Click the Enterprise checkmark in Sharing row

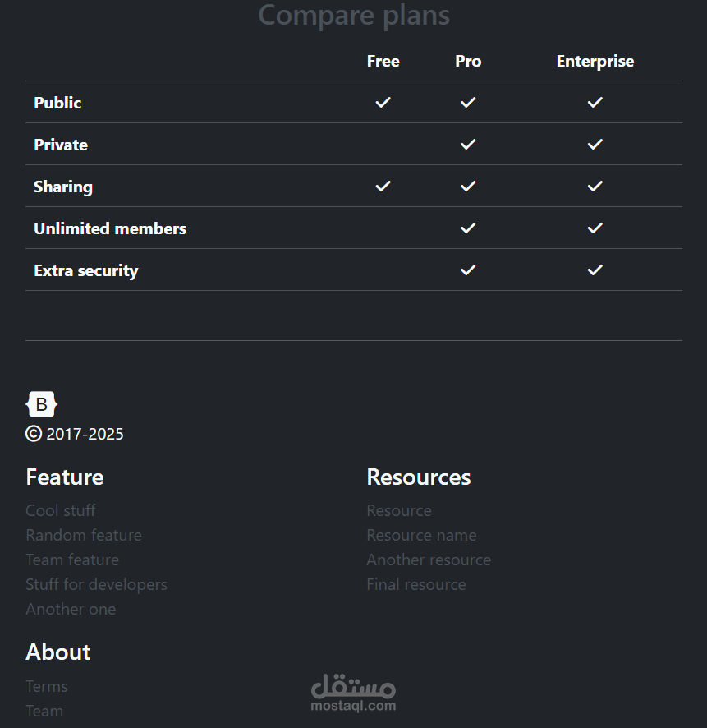[x=595, y=187]
